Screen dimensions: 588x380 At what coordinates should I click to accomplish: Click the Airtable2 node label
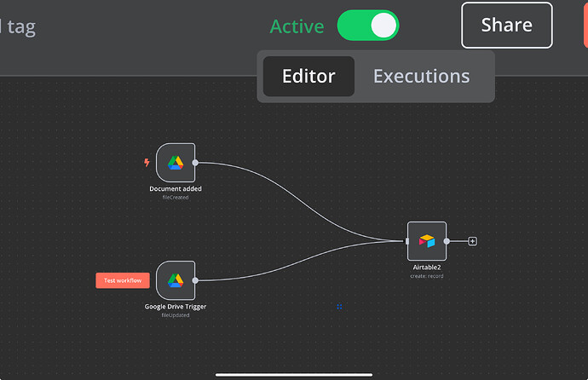click(x=427, y=268)
